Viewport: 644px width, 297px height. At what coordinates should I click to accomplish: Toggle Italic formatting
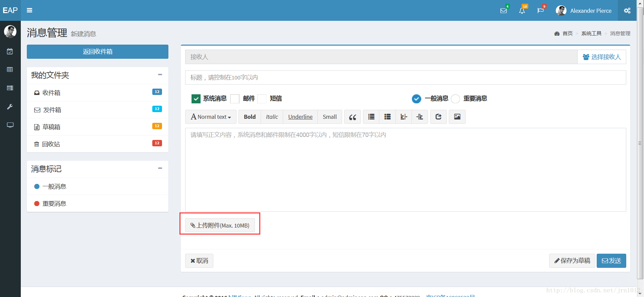[x=272, y=117]
